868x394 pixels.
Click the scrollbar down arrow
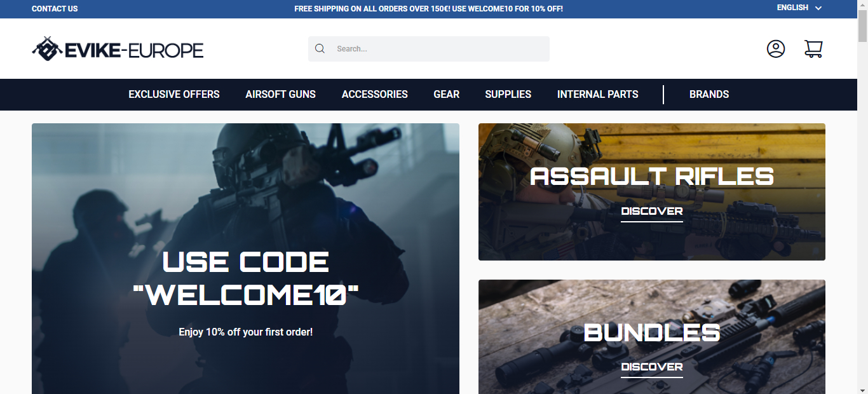coord(864,389)
